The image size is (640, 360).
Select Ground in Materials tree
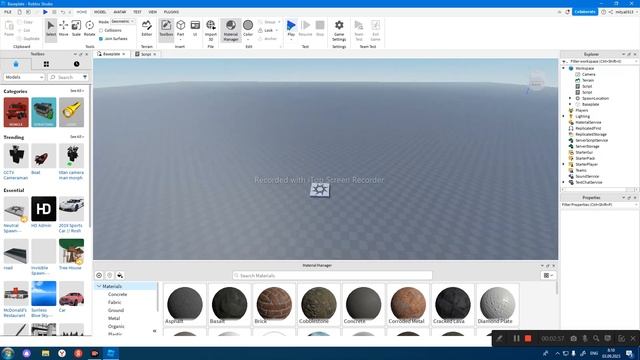point(116,311)
